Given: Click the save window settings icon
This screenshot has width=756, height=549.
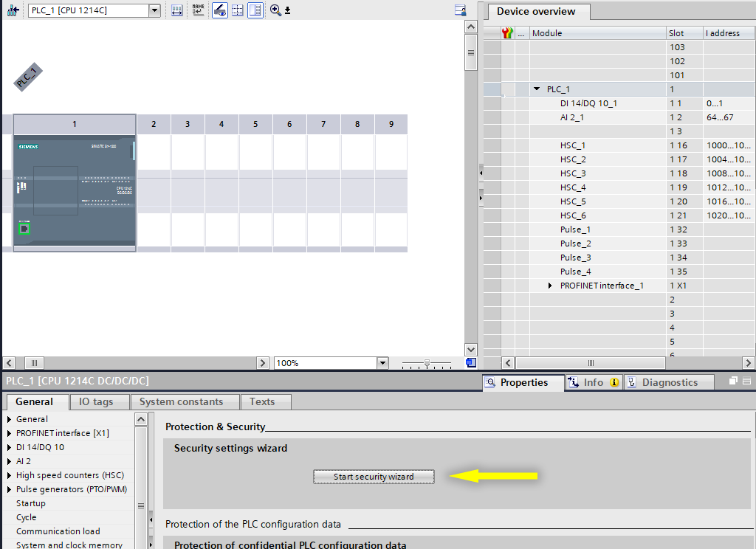Looking at the screenshot, I should [461, 10].
